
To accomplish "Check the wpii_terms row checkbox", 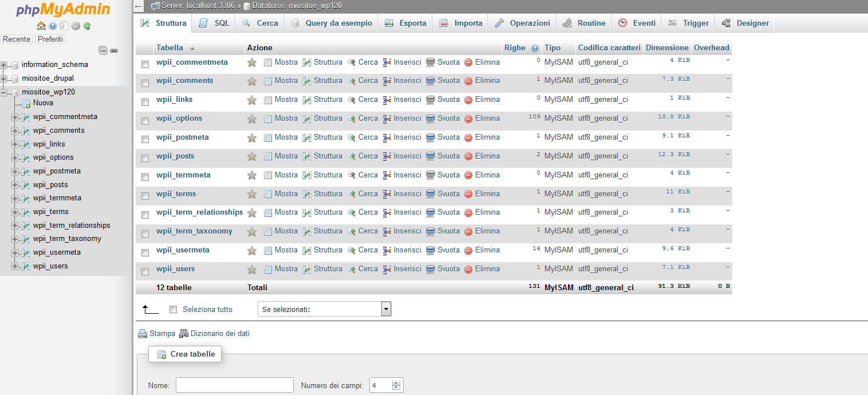I will (x=145, y=196).
